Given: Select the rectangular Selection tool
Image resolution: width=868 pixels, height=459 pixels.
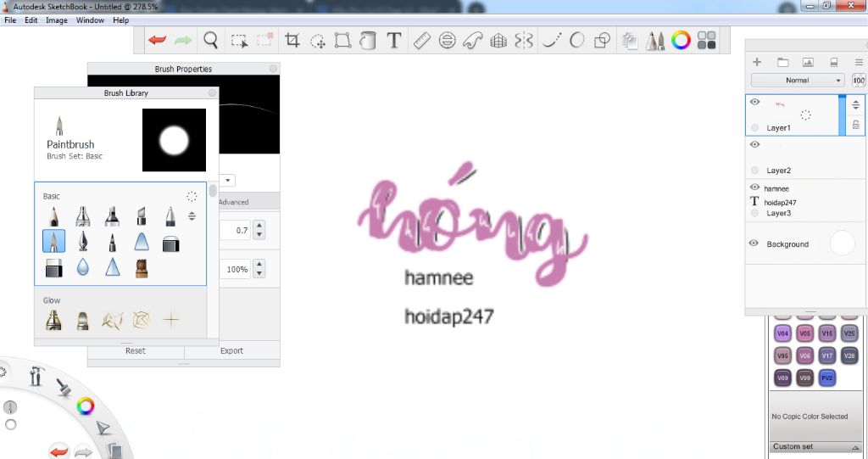Looking at the screenshot, I should [239, 41].
